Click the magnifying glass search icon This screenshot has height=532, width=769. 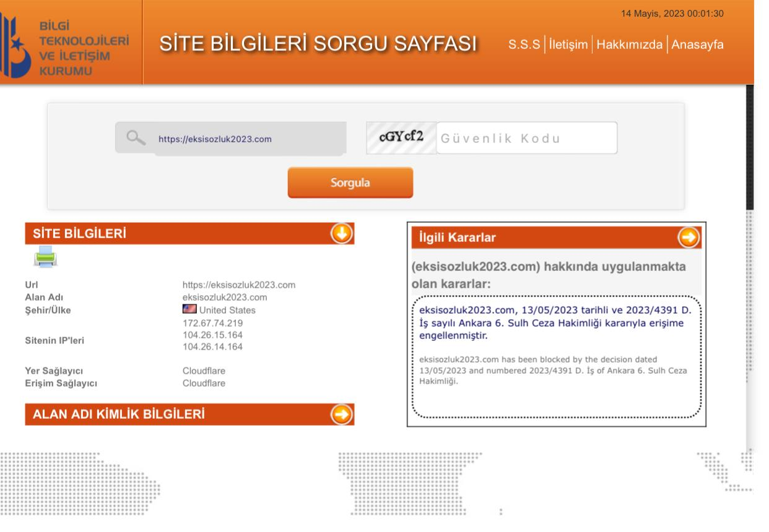[x=136, y=139]
